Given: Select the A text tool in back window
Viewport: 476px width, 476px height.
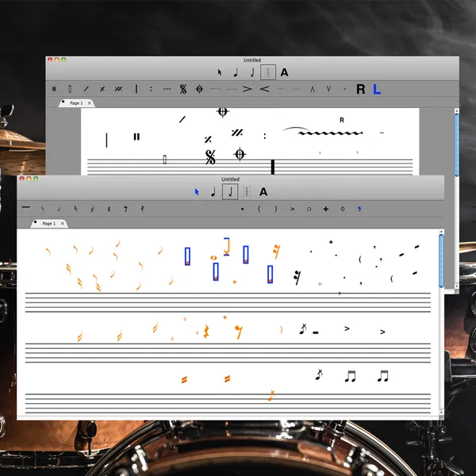Looking at the screenshot, I should pos(284,72).
